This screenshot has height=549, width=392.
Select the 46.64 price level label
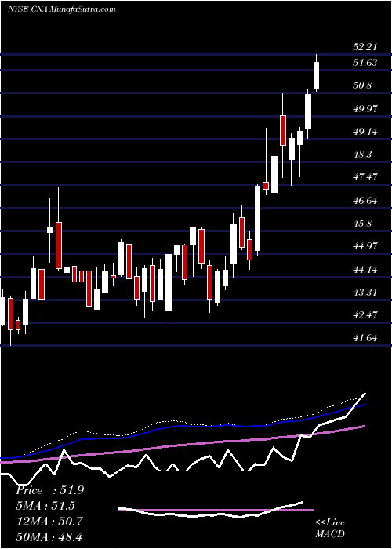click(x=365, y=201)
